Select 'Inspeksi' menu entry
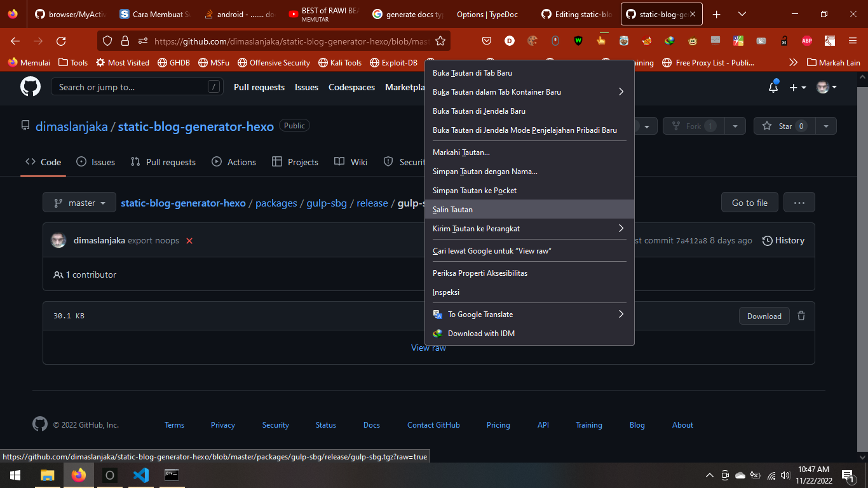The width and height of the screenshot is (868, 488). click(529, 292)
